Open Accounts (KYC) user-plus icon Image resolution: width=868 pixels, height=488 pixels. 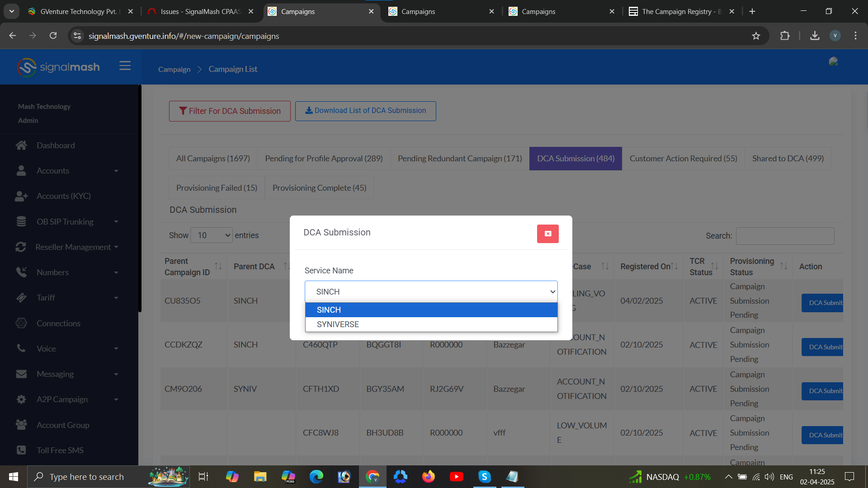click(x=21, y=196)
